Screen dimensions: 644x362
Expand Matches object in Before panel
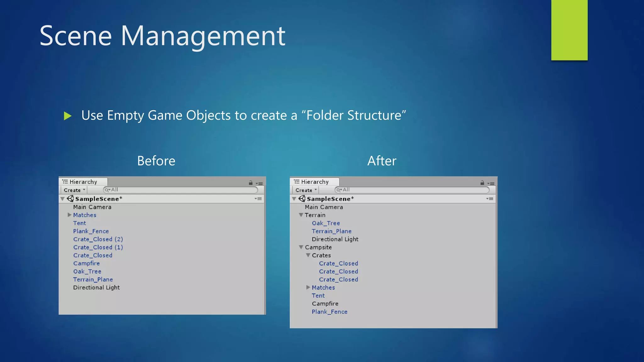coord(69,215)
